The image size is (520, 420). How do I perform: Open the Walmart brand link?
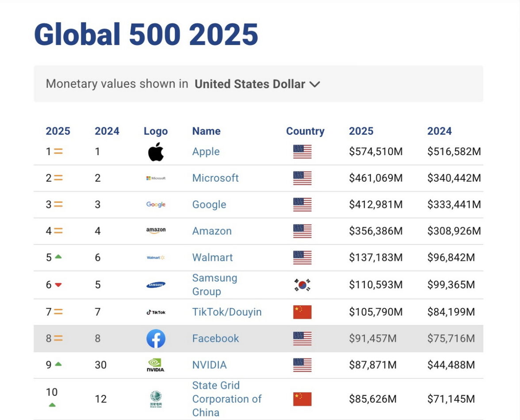(x=212, y=258)
